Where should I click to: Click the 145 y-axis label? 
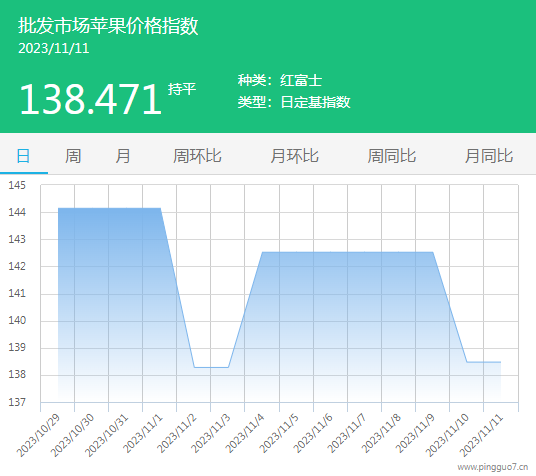17,185
